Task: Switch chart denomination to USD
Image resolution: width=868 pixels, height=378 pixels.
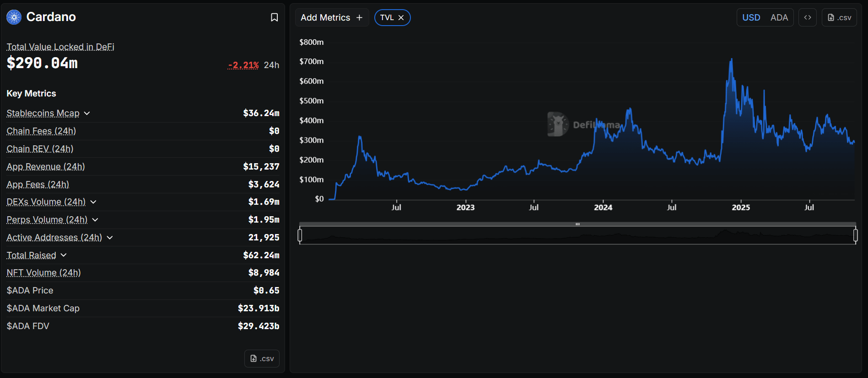Action: [x=751, y=17]
